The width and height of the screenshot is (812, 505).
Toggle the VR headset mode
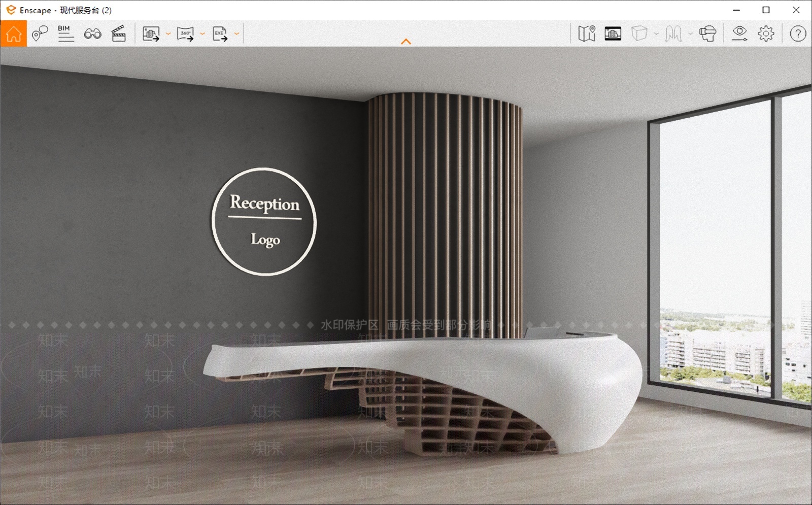[x=707, y=34]
